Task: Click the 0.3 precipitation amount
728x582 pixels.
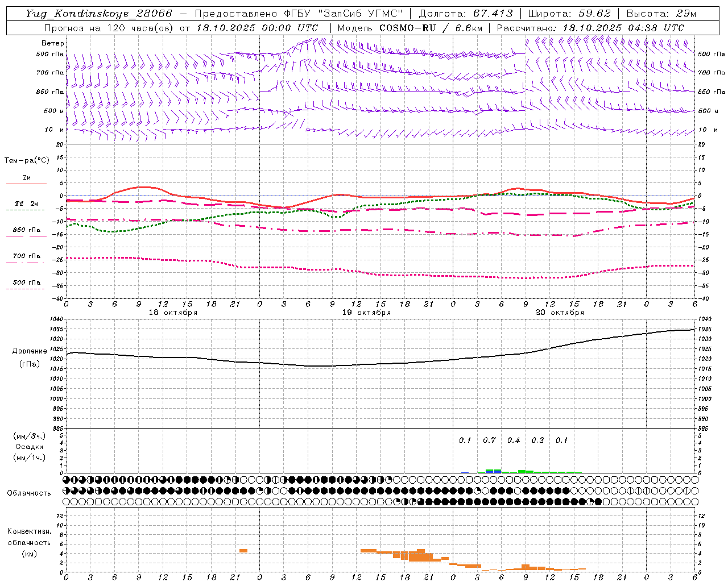Action: coord(537,440)
